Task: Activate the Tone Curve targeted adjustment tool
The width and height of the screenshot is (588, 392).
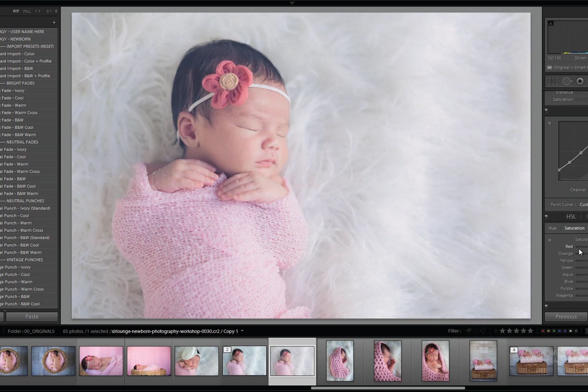Action: coord(549,123)
